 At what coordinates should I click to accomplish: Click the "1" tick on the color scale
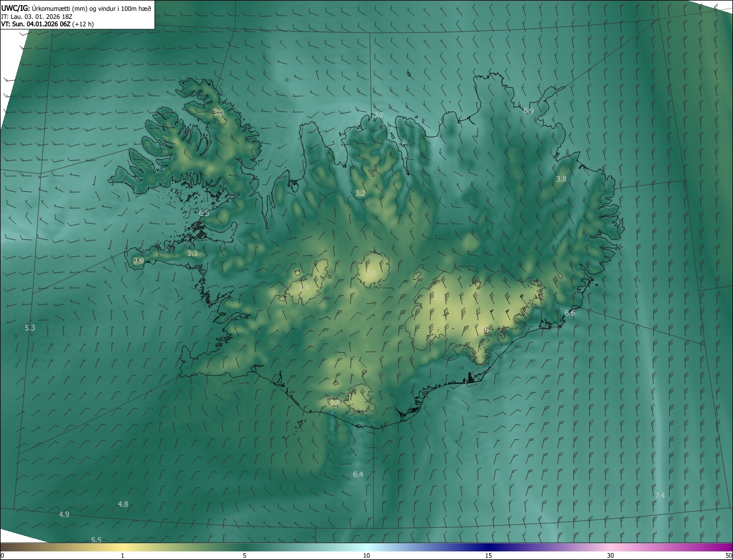123,555
